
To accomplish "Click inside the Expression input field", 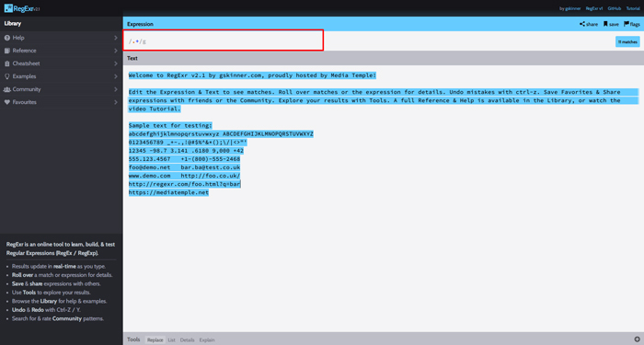I will (223, 40).
